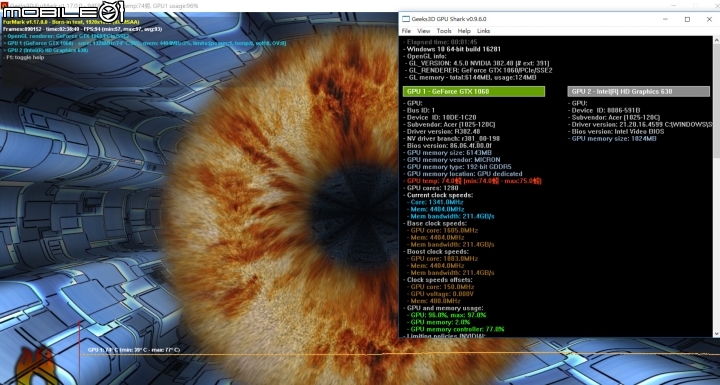Screen dimensions: 720x385
Task: Click the Driver version: R382.48 line
Action: (x=442, y=131)
